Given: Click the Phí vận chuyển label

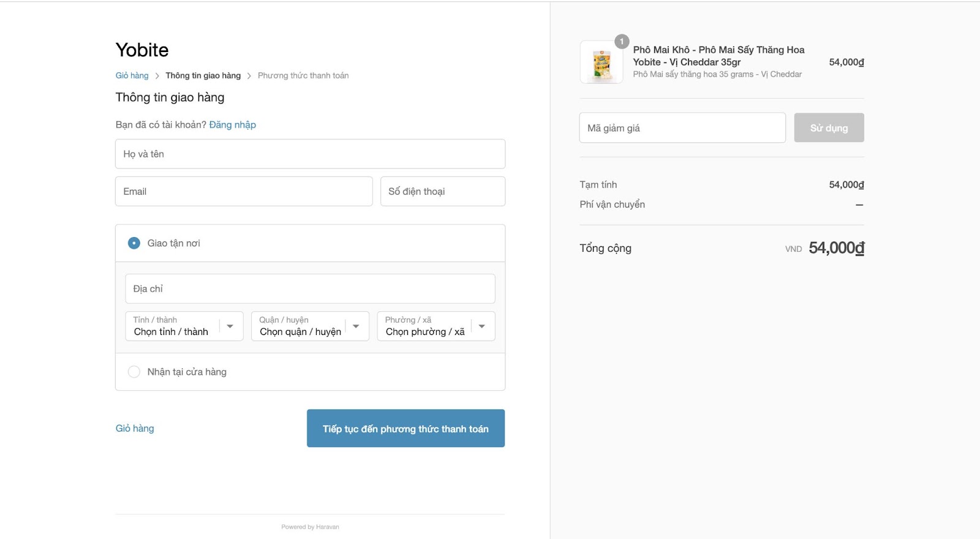Looking at the screenshot, I should [x=612, y=205].
